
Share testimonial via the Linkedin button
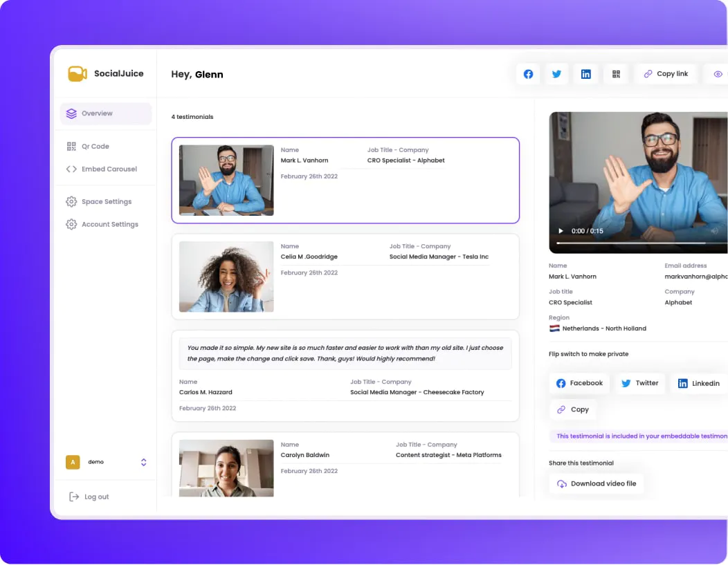698,383
